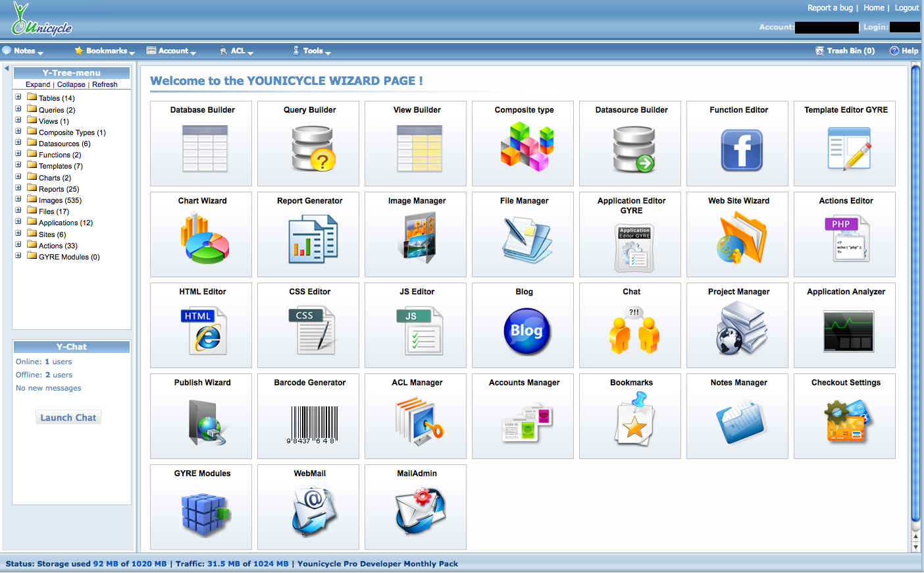Click the Launch Chat button
The width and height of the screenshot is (924, 573).
[x=68, y=418]
